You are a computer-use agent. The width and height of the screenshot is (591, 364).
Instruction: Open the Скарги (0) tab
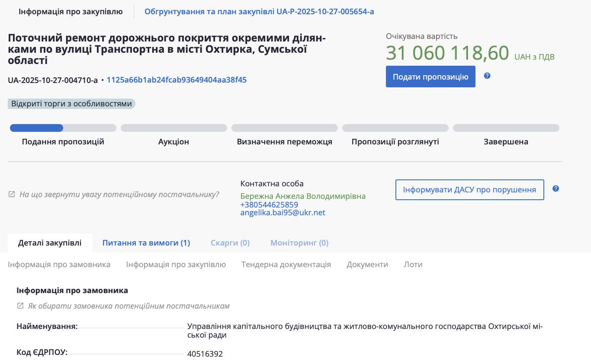(230, 243)
